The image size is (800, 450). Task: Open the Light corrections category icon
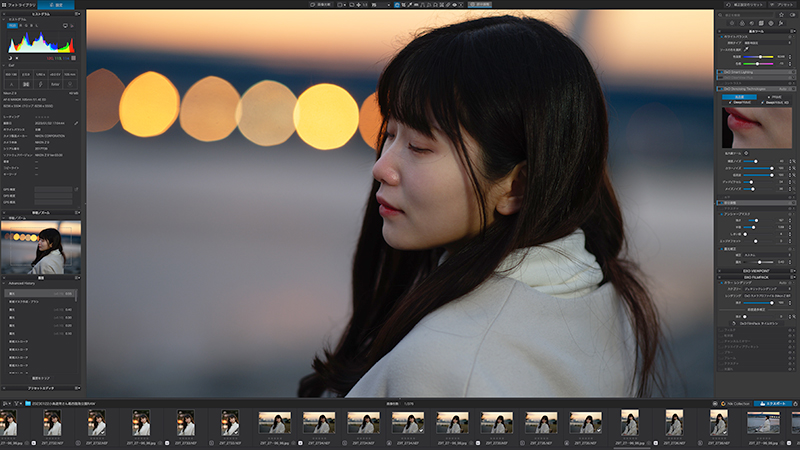[732, 23]
